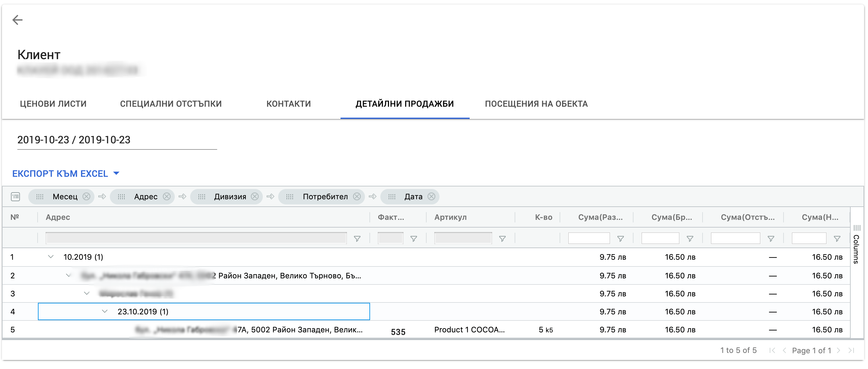The image size is (868, 369).
Task: Remove the Дивизия grouping chip
Action: (255, 196)
